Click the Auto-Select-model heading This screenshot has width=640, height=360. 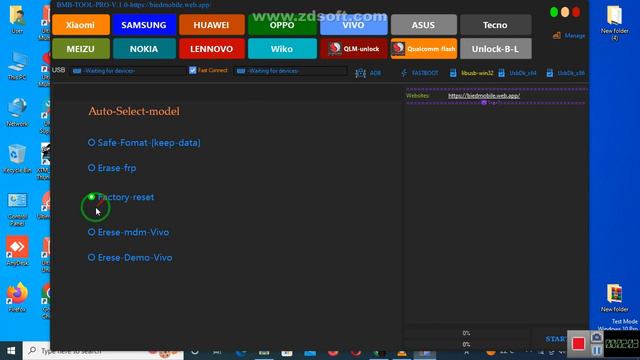(x=134, y=111)
